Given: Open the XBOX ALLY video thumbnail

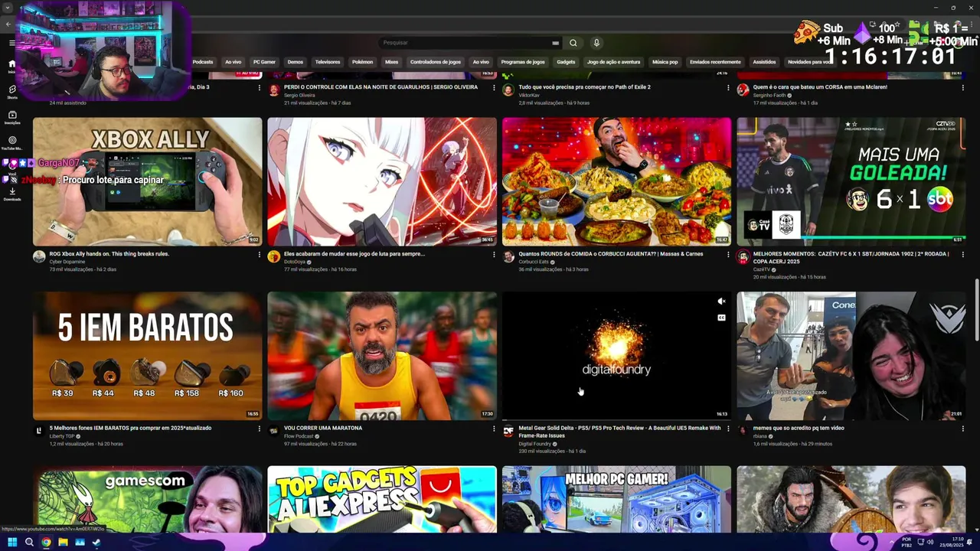Looking at the screenshot, I should [x=147, y=181].
